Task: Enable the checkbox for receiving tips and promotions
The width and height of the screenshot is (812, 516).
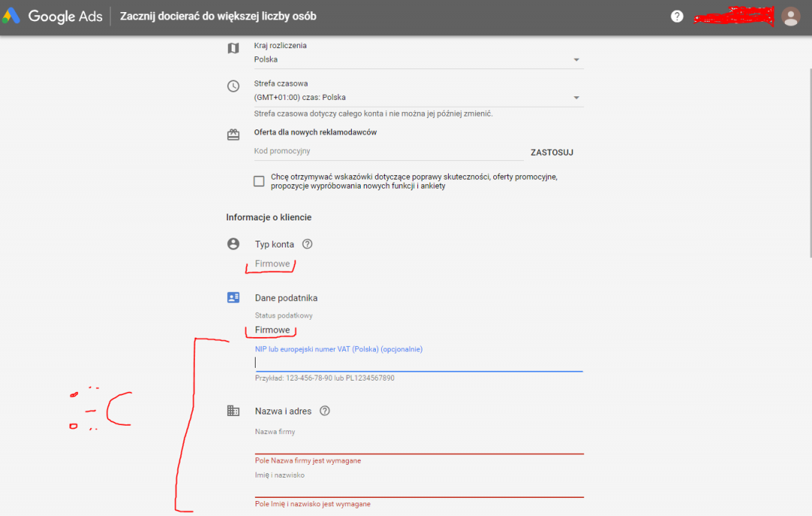Action: tap(259, 181)
